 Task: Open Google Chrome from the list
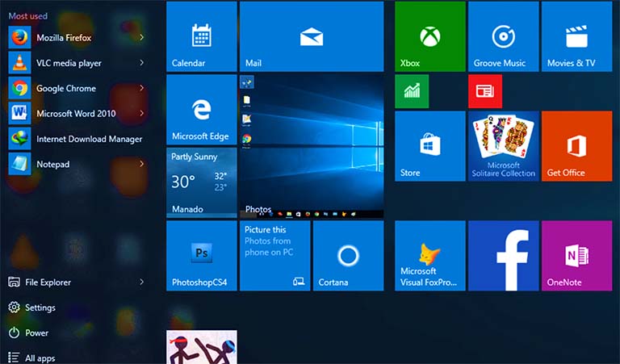[x=77, y=88]
